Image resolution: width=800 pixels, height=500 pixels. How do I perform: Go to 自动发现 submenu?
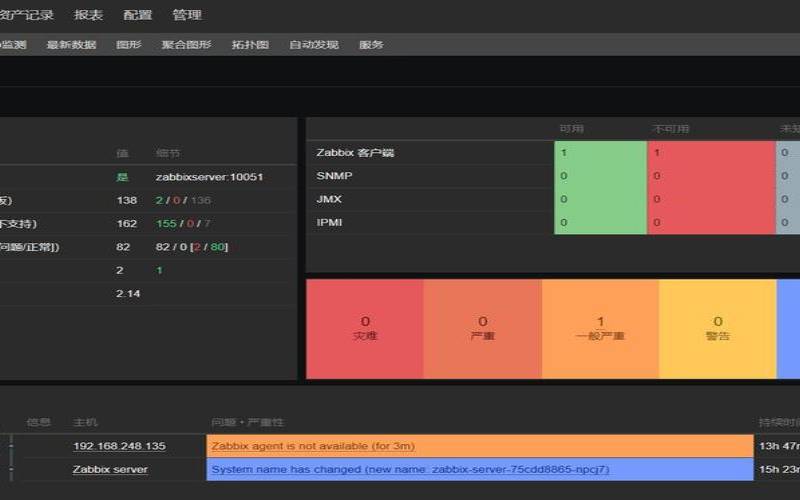(314, 45)
